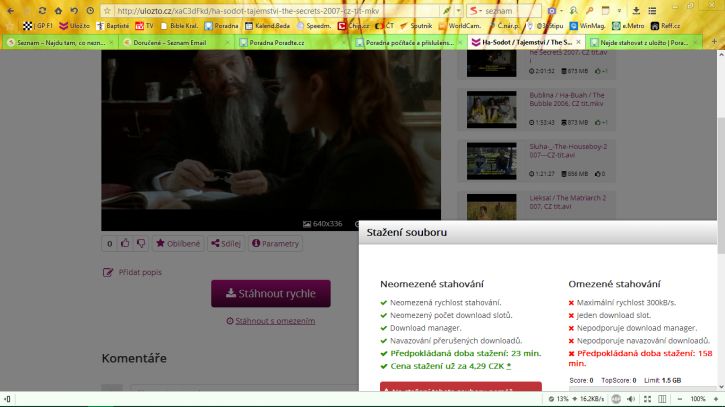The height and width of the screenshot is (407, 725).
Task: Click the undo closed tab arrow icon
Action: [x=74, y=10]
